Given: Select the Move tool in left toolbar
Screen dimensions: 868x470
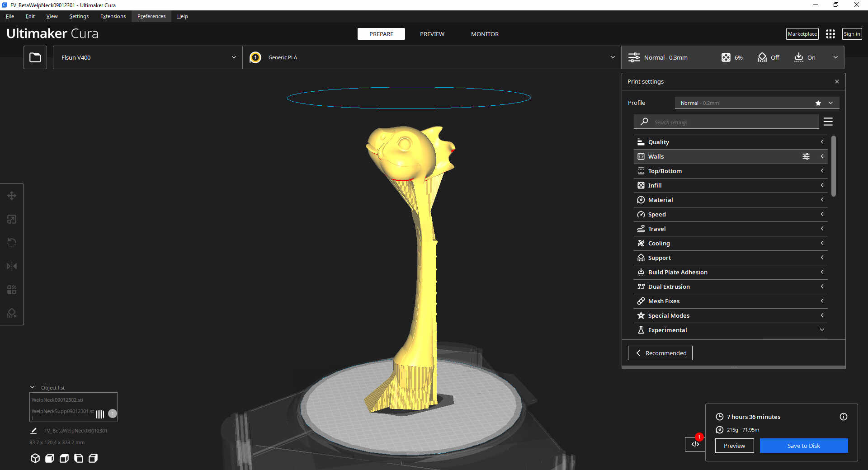Looking at the screenshot, I should pos(12,196).
